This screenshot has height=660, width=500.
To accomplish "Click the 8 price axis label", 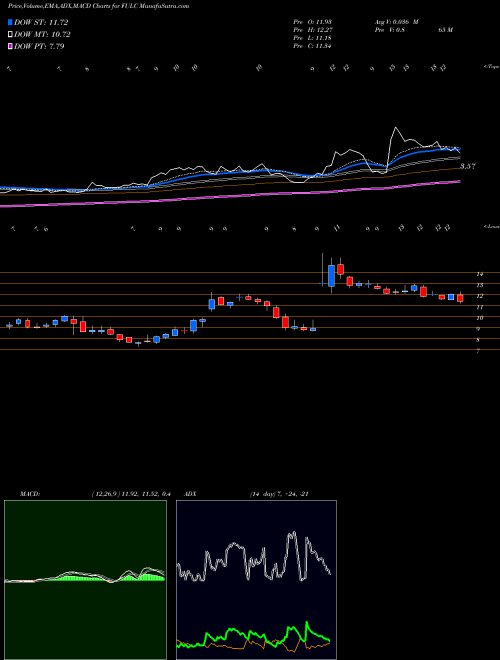I will (x=479, y=340).
